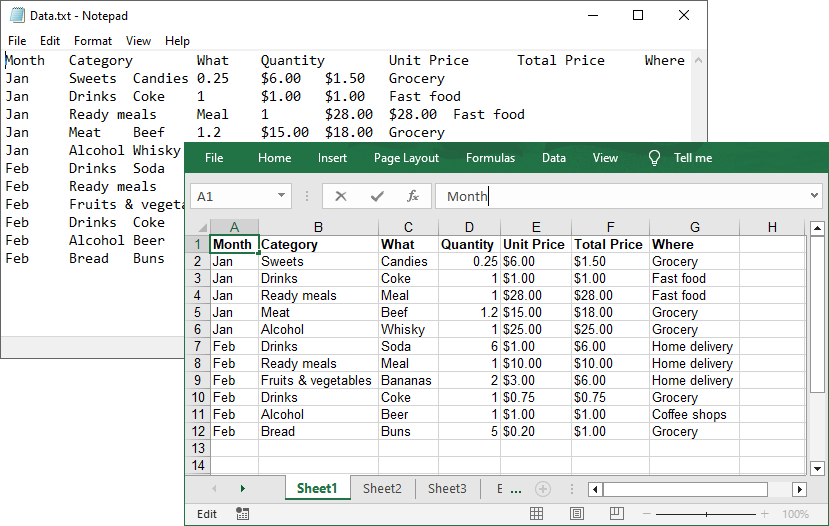The width and height of the screenshot is (829, 526).
Task: Open the Formulas ribbon tab
Action: pyautogui.click(x=490, y=158)
